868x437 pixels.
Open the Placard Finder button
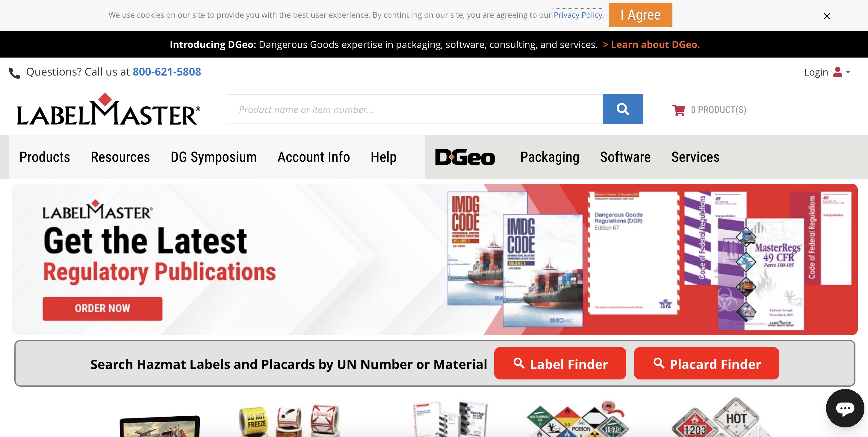[x=706, y=364]
